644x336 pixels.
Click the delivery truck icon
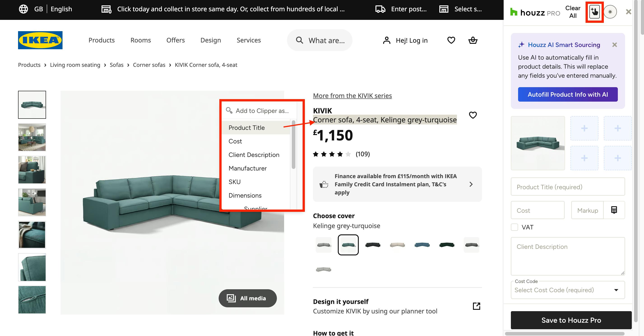(x=380, y=9)
